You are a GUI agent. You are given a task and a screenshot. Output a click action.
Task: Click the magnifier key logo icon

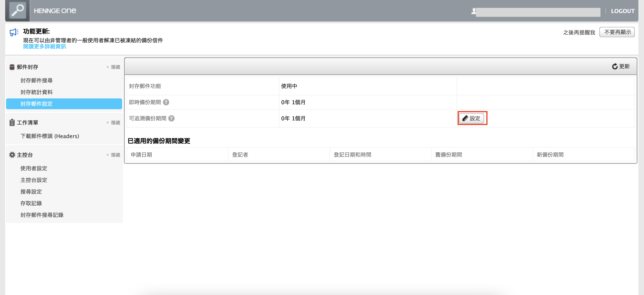pos(18,11)
